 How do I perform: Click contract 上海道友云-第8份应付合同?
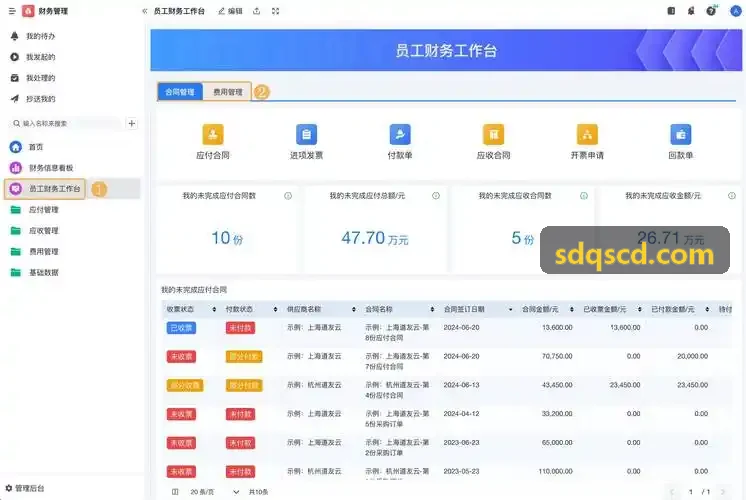coord(397,333)
